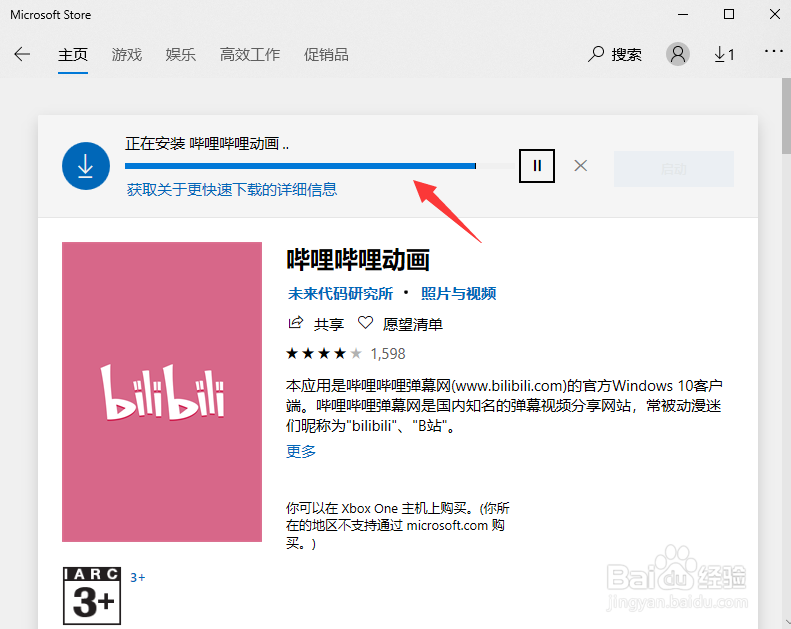Click scrollbar down arrow
Image resolution: width=791 pixels, height=629 pixels.
786,623
